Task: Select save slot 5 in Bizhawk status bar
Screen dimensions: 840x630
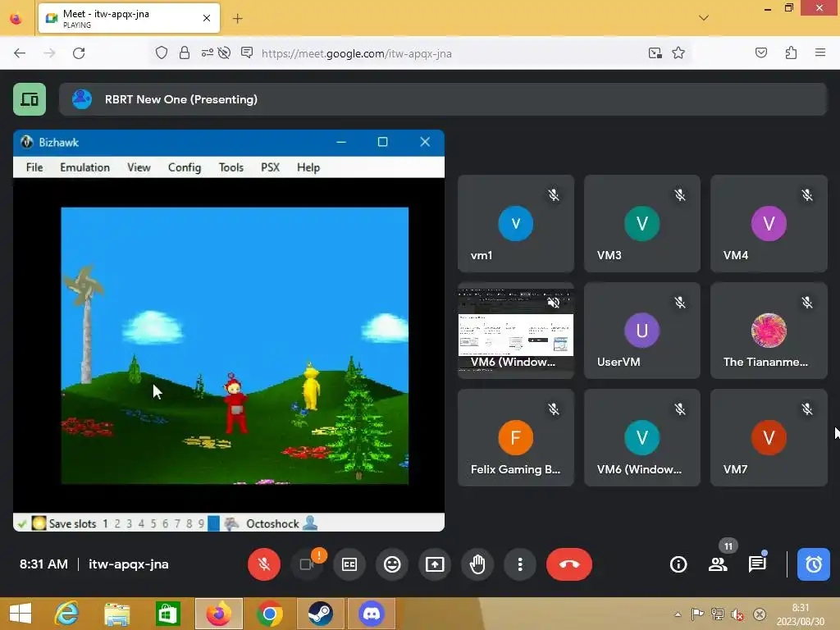Action: pyautogui.click(x=153, y=523)
